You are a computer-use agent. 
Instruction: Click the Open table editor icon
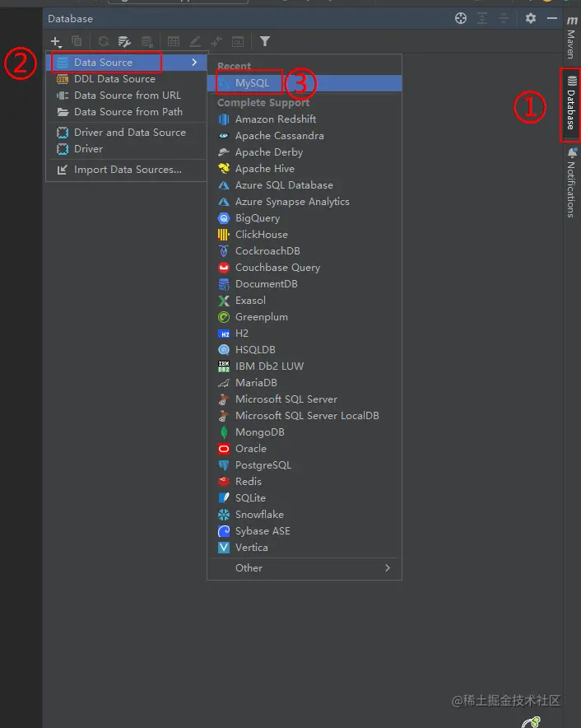tap(174, 41)
